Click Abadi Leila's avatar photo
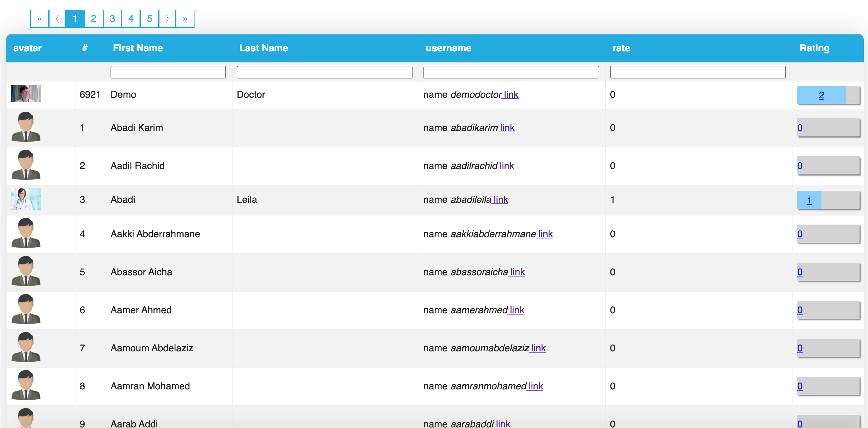This screenshot has width=868, height=428. [26, 199]
